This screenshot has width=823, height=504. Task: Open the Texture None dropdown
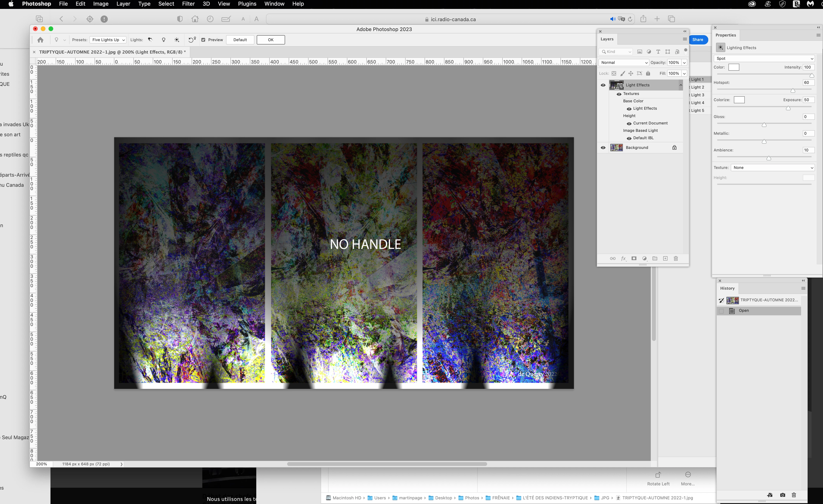[x=773, y=168]
